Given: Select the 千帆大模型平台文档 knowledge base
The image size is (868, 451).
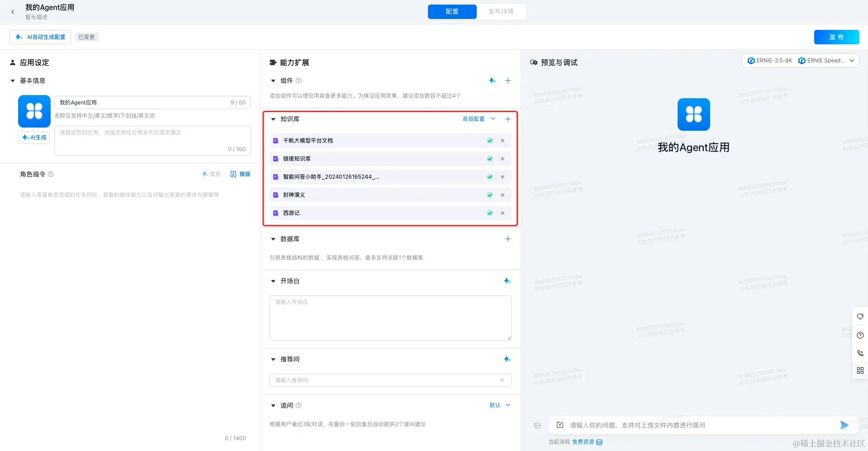Looking at the screenshot, I should 390,141.
